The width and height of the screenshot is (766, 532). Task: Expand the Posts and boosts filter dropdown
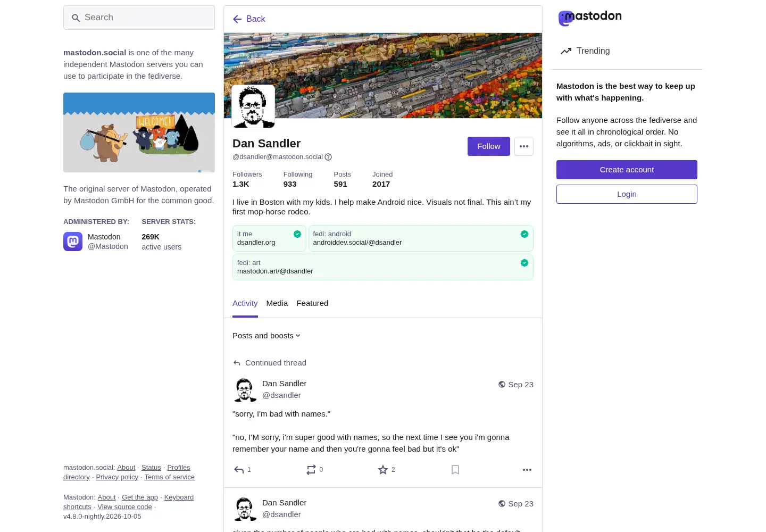[x=267, y=336]
